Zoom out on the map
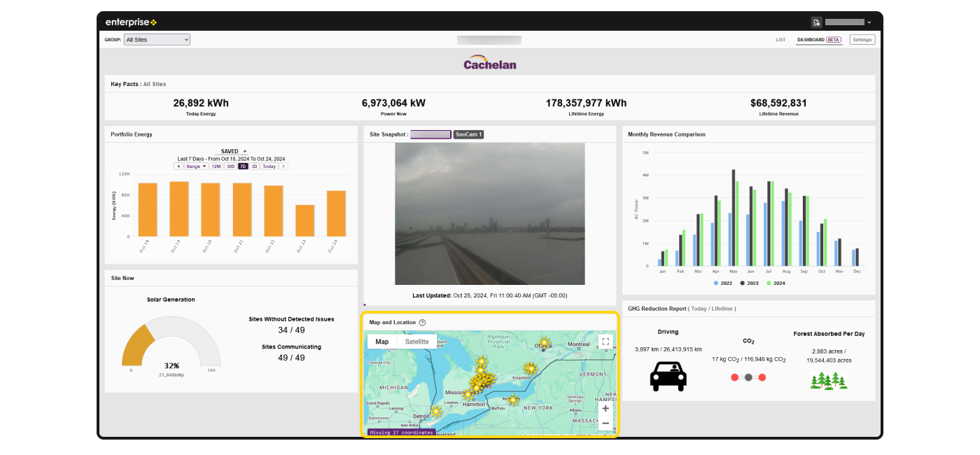 [605, 423]
